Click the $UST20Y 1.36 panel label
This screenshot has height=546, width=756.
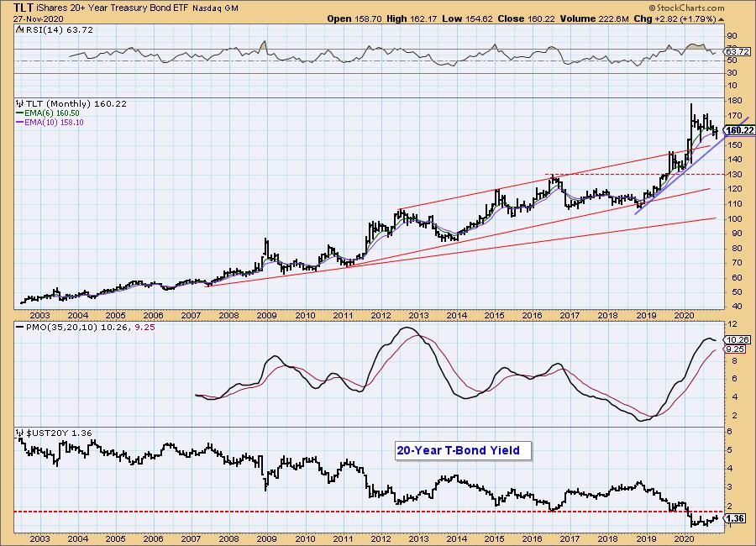pos(59,433)
